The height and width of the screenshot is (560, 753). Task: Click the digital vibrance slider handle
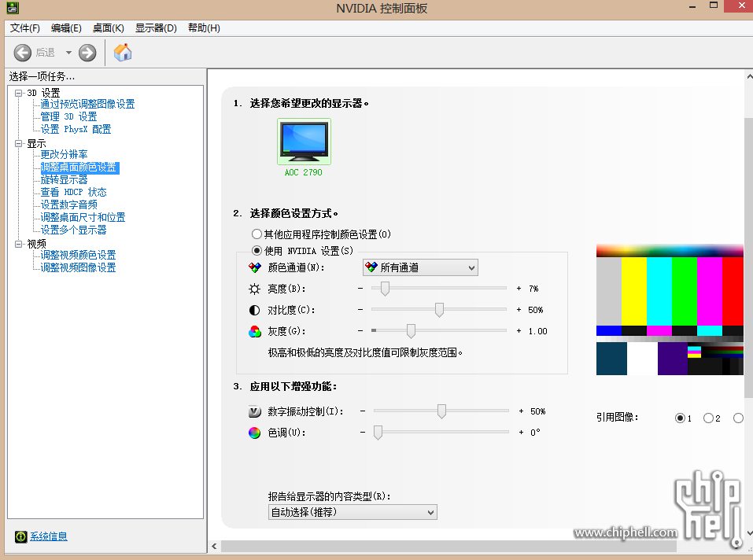[441, 411]
